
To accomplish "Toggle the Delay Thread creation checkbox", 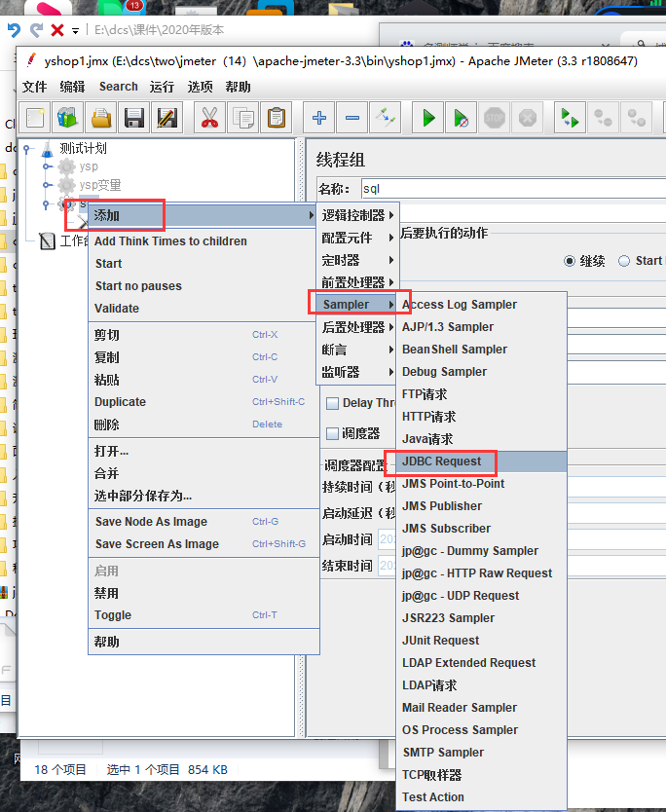I will point(332,403).
